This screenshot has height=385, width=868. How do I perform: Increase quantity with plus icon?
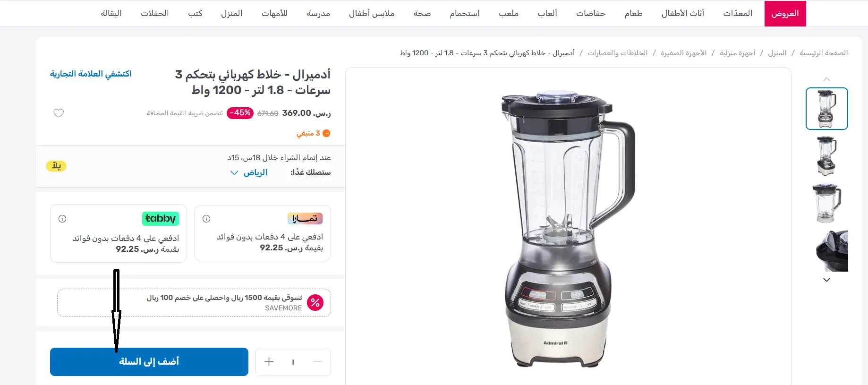tap(269, 362)
